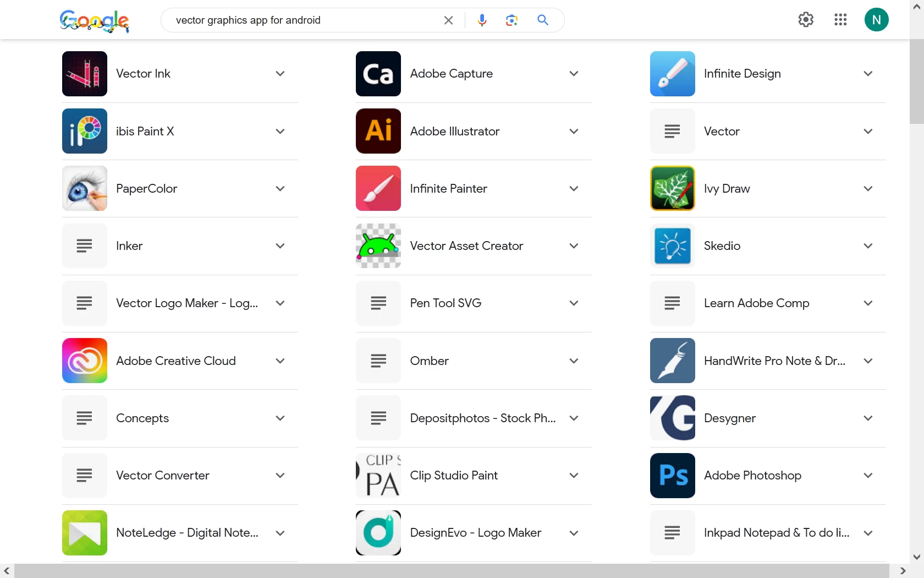The height and width of the screenshot is (578, 924).
Task: Click the horizontal scrollbar thumb
Action: click(x=452, y=571)
